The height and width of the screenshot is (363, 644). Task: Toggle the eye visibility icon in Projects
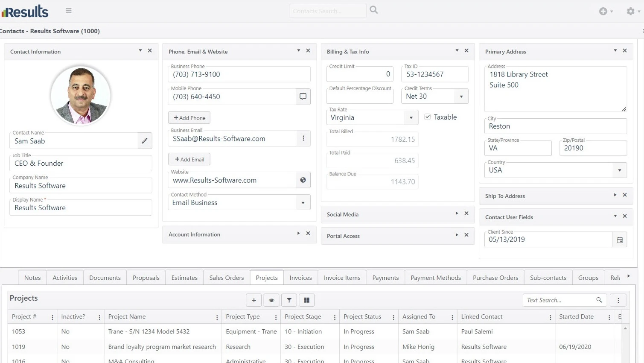(x=271, y=300)
